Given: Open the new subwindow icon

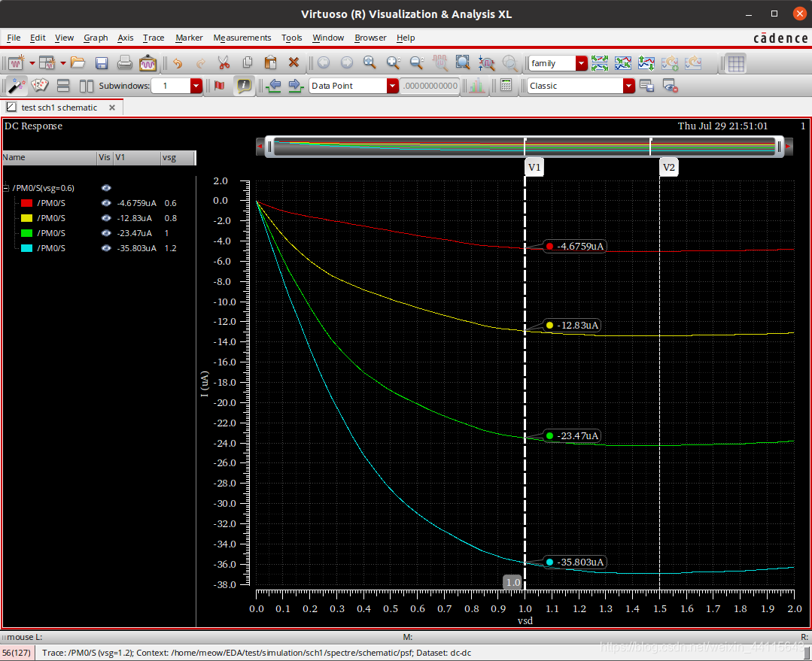Looking at the screenshot, I should point(47,63).
